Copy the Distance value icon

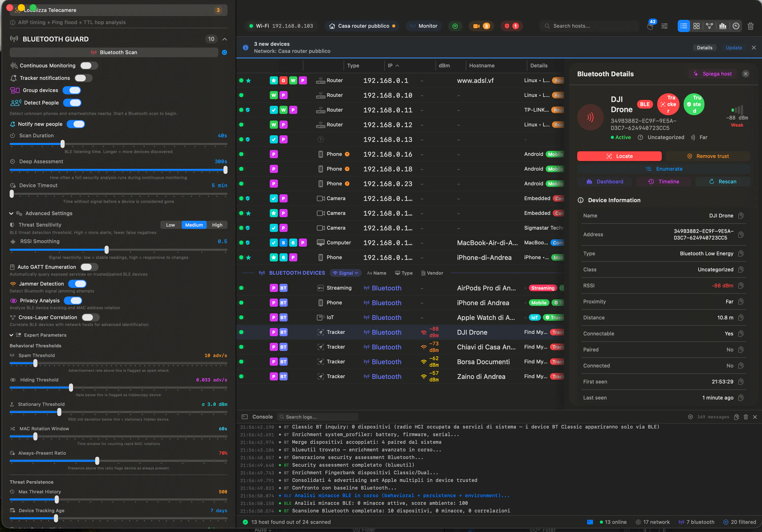[x=740, y=317]
